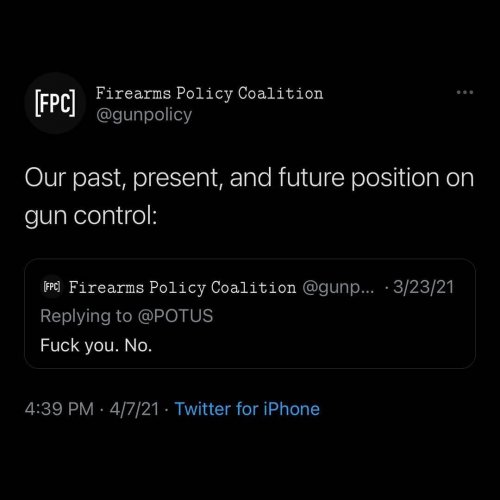This screenshot has height=500, width=500.
Task: Visit the @gunpolicy handle below header name
Action: pyautogui.click(x=144, y=115)
